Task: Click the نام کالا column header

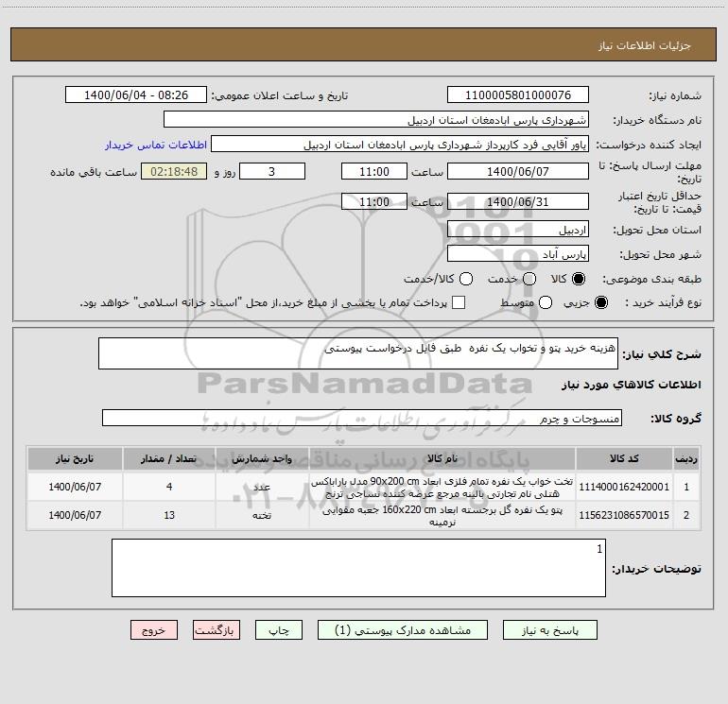Action: click(x=442, y=458)
